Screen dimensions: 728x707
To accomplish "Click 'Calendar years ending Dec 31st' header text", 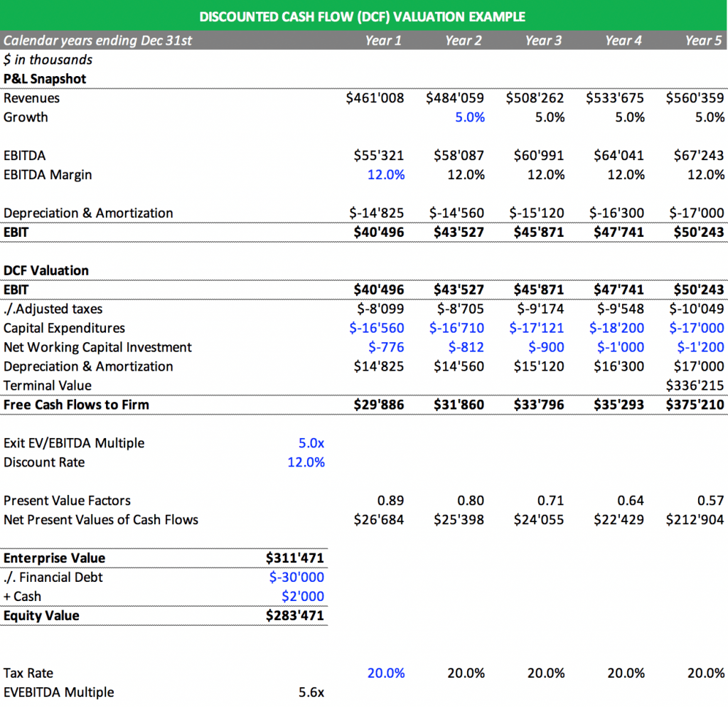I will click(97, 41).
